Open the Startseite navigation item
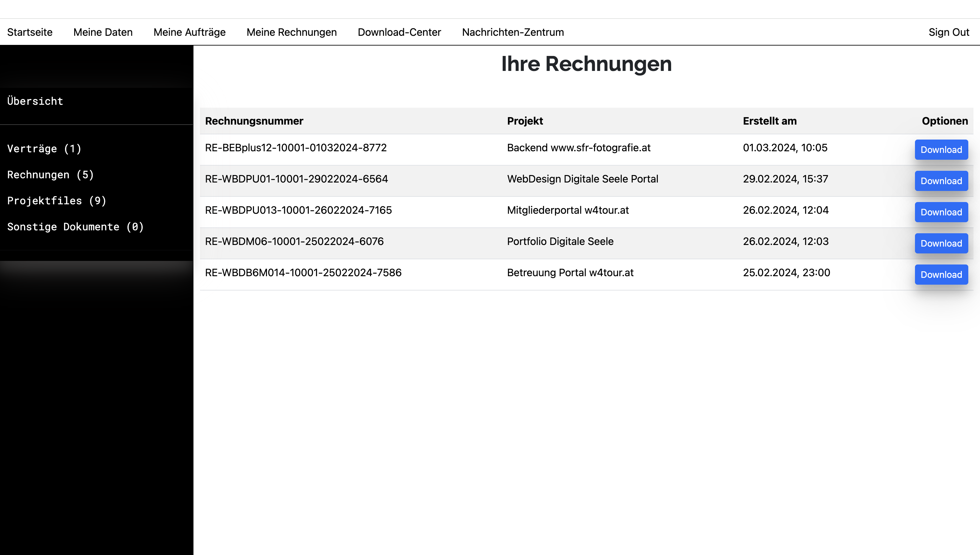 [x=30, y=32]
